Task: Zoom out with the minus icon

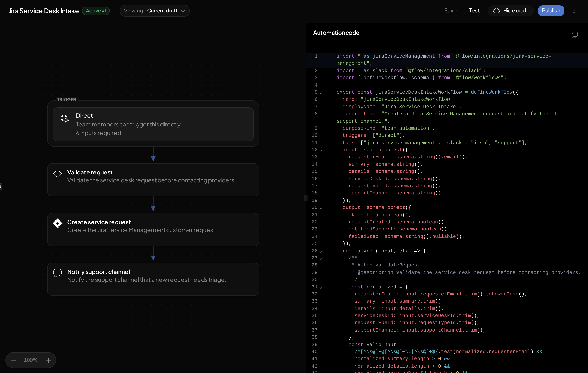Action: point(13,360)
